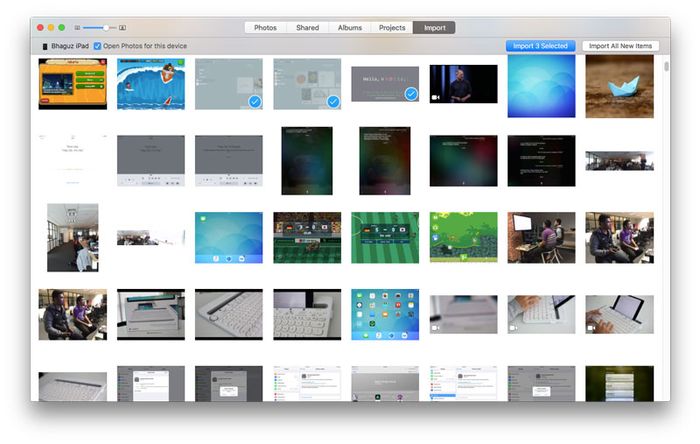Click the video icon on presenter thumbnail
This screenshot has width=700, height=444.
click(x=437, y=97)
